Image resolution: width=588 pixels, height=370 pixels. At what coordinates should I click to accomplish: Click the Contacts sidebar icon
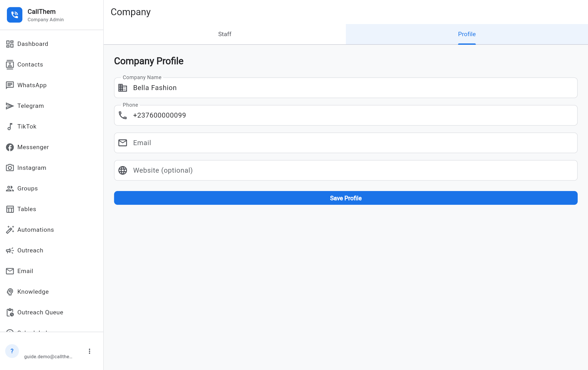10,65
